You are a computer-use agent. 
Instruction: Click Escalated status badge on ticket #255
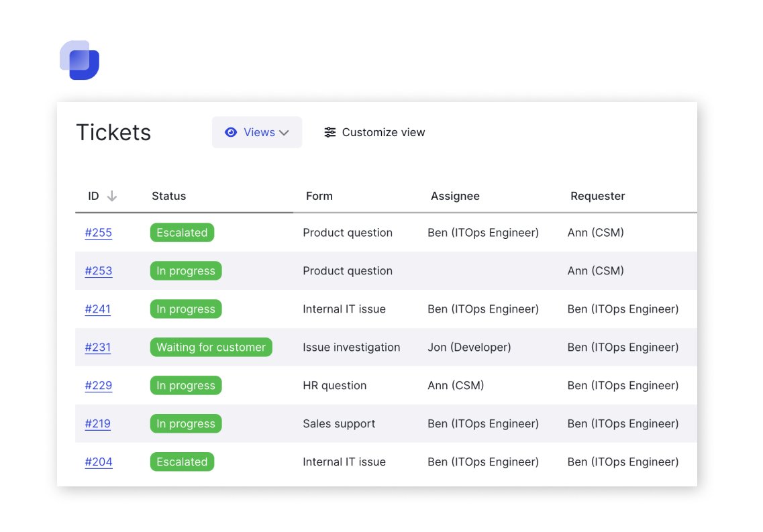click(x=182, y=232)
